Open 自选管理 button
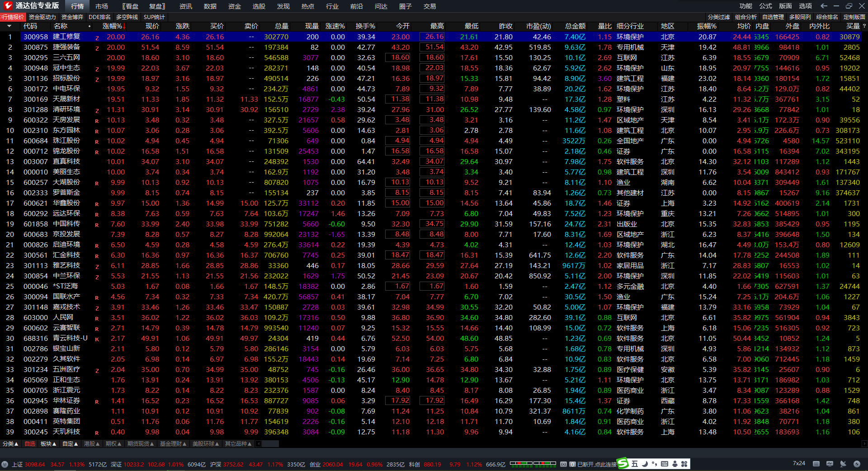Screen dimensions: 868x471 pos(773,17)
